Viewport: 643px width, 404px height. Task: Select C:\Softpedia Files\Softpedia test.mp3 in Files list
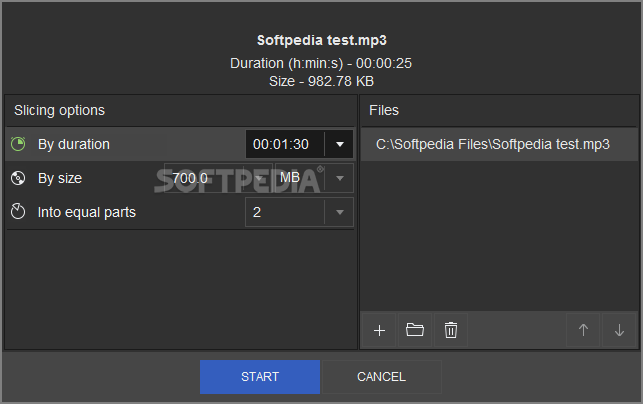pyautogui.click(x=499, y=144)
